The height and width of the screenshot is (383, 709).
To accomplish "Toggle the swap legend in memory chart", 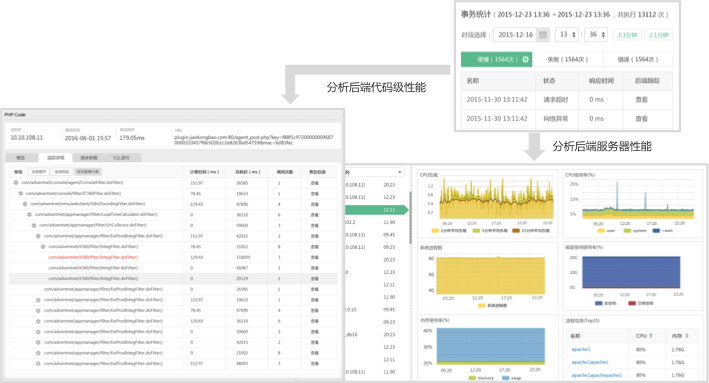I will (511, 378).
